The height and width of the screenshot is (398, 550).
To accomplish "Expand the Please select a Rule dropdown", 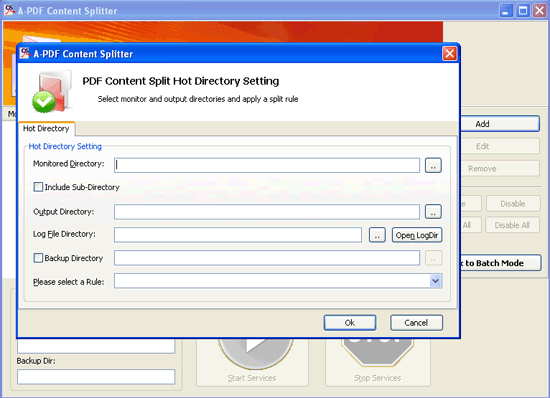I will 435,281.
